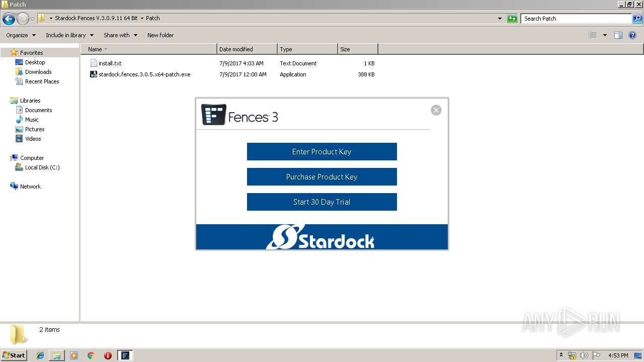Click the patch exe application icon
644x362 pixels.
click(x=93, y=74)
